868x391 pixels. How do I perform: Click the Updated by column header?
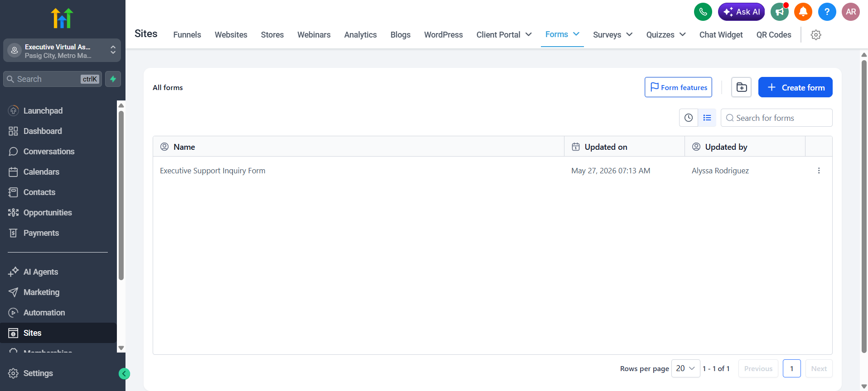pyautogui.click(x=745, y=147)
